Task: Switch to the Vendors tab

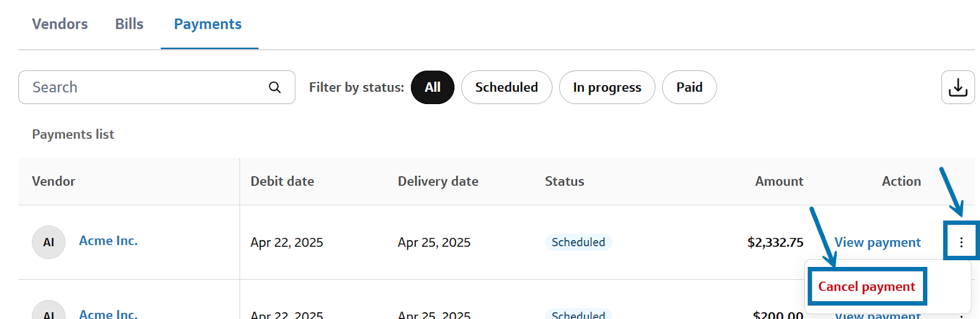Action: 60,24
